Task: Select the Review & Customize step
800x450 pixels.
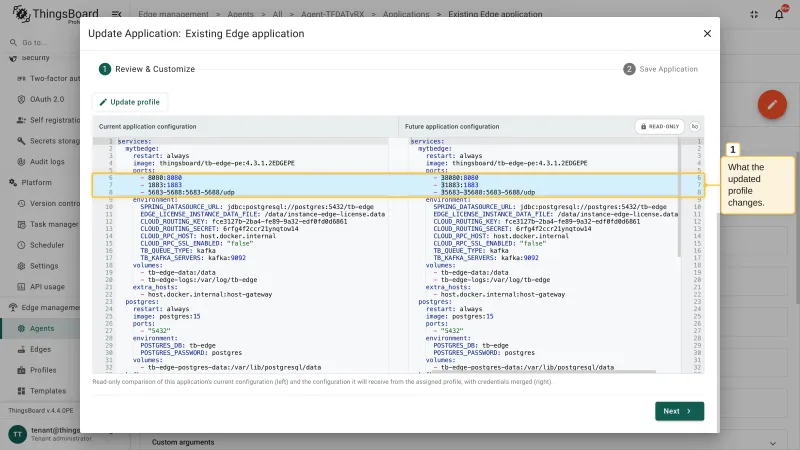Action: (147, 69)
